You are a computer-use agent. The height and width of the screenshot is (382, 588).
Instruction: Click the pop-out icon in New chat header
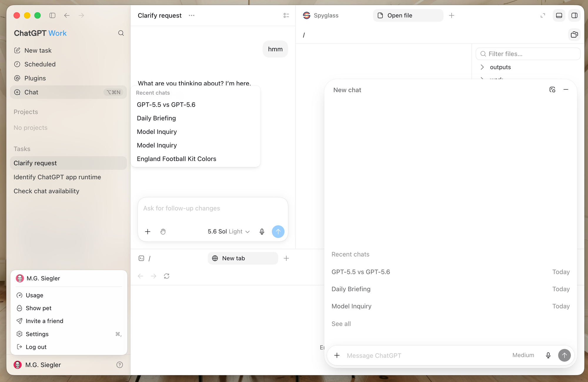tap(552, 90)
